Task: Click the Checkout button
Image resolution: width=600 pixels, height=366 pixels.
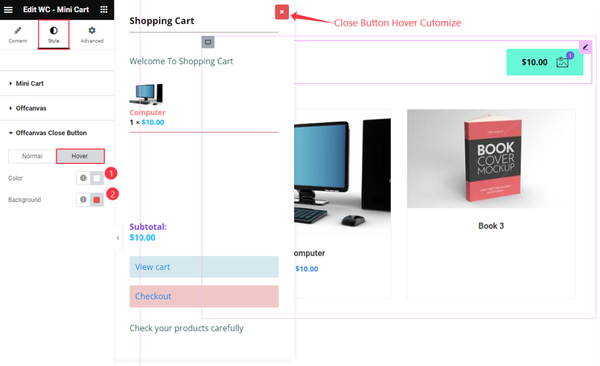Action: tap(204, 296)
